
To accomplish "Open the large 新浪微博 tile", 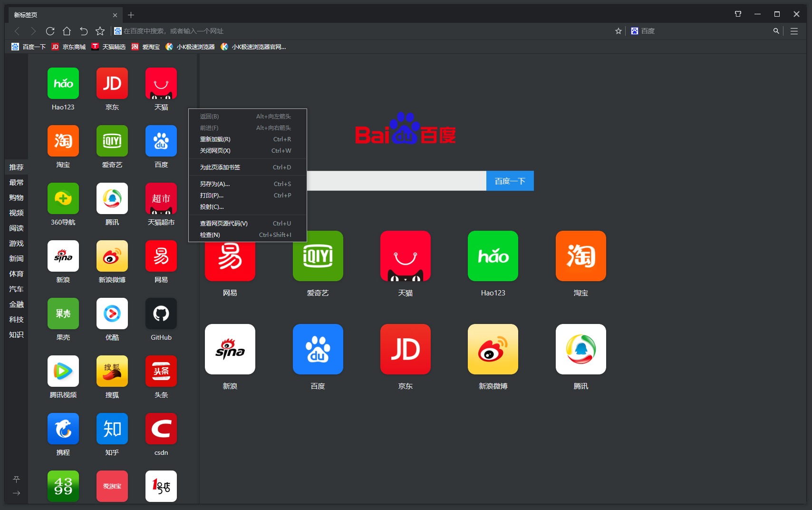I will pyautogui.click(x=493, y=349).
